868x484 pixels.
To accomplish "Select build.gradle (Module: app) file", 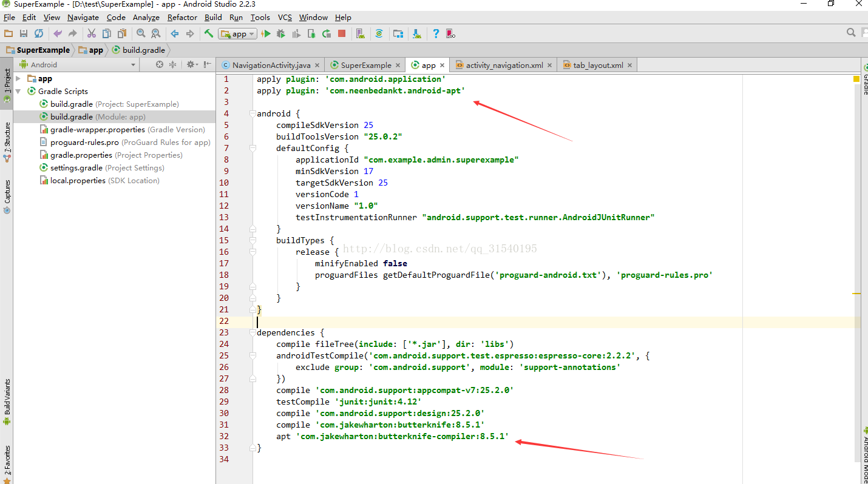I will [92, 116].
